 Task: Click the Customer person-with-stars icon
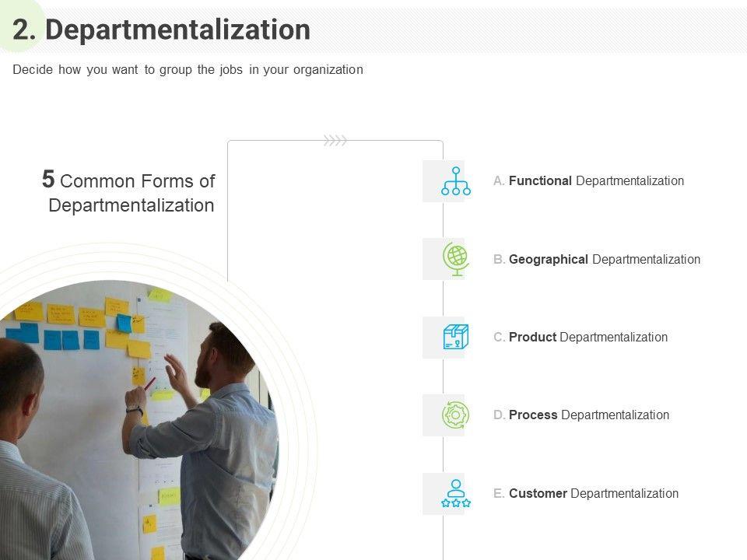click(456, 493)
